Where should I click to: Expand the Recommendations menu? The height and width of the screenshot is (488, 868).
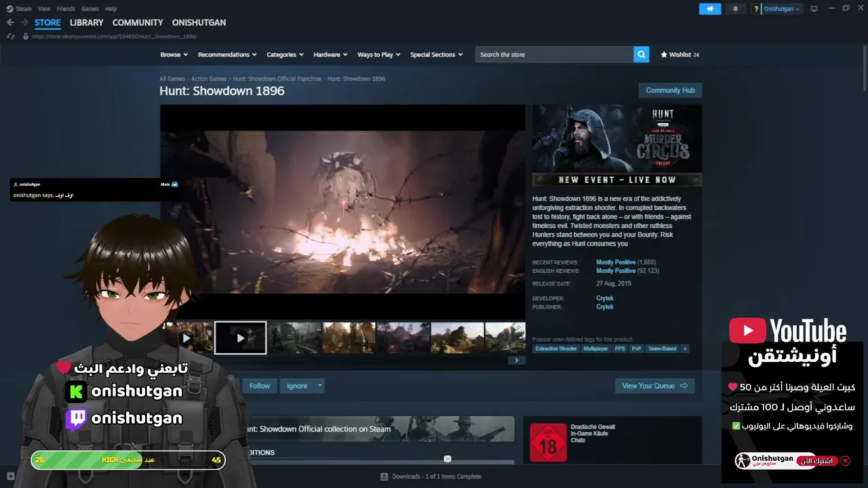coord(227,54)
